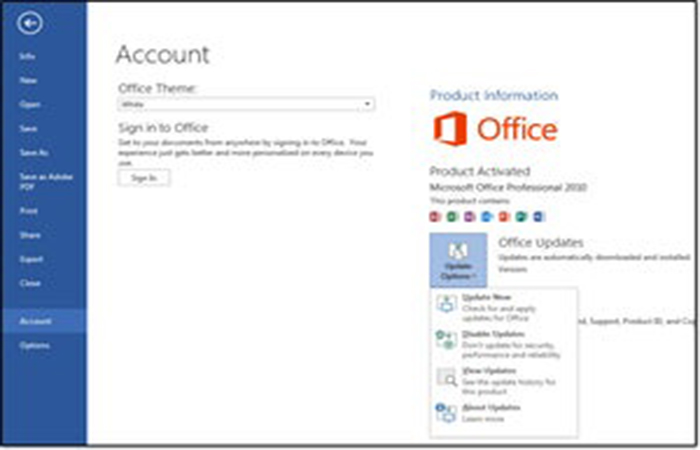Click the green Excel product icon
This screenshot has height=450, width=700.
453,217
